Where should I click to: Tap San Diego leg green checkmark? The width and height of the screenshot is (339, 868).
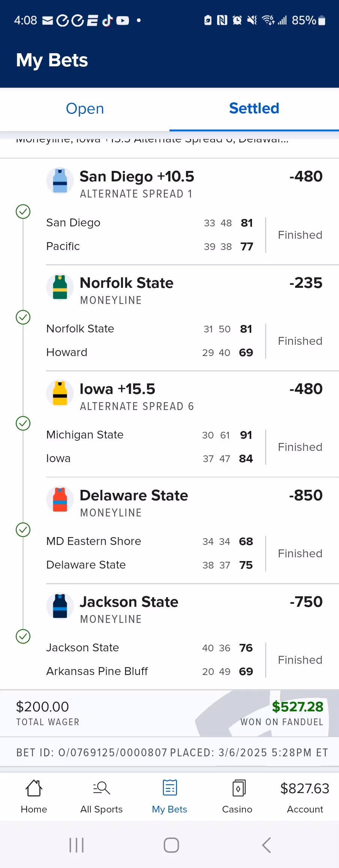(23, 212)
